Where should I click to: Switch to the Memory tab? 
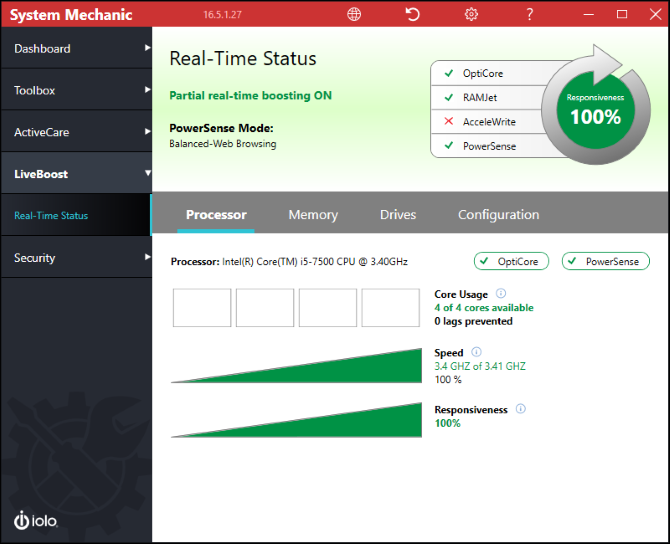(x=313, y=215)
